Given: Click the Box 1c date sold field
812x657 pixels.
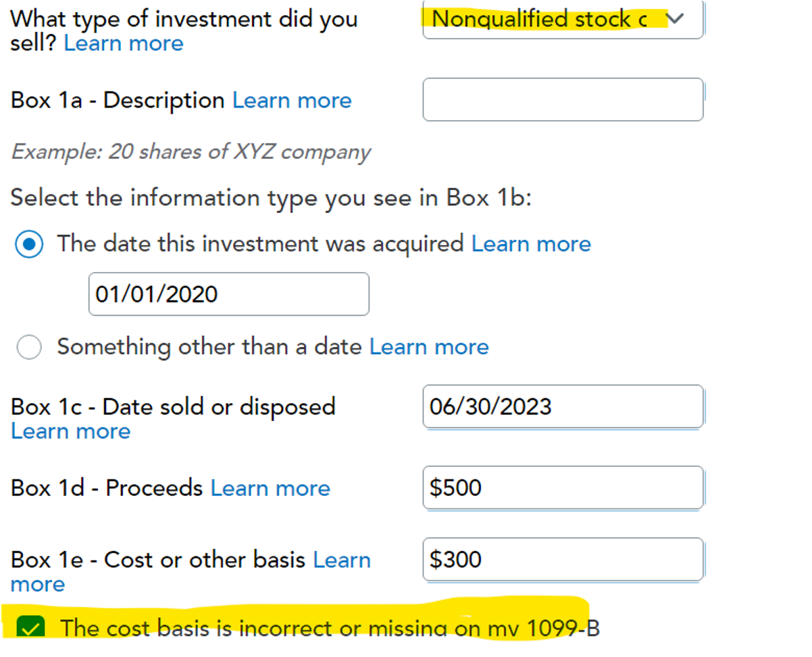Looking at the screenshot, I should click(x=562, y=407).
